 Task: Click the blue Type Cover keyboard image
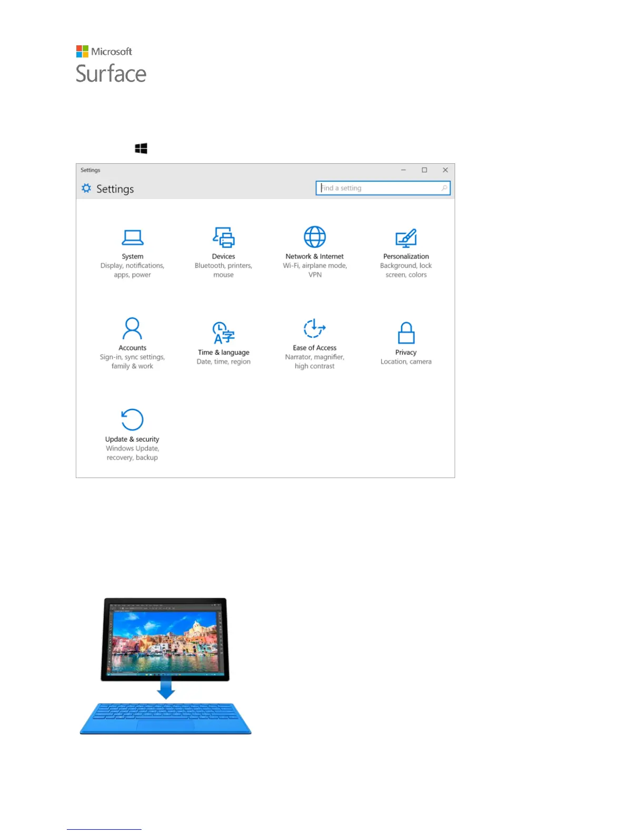166,718
